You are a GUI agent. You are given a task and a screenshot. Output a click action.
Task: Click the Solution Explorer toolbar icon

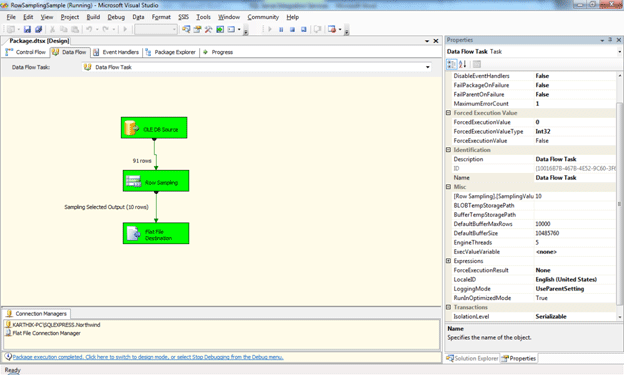point(186,29)
